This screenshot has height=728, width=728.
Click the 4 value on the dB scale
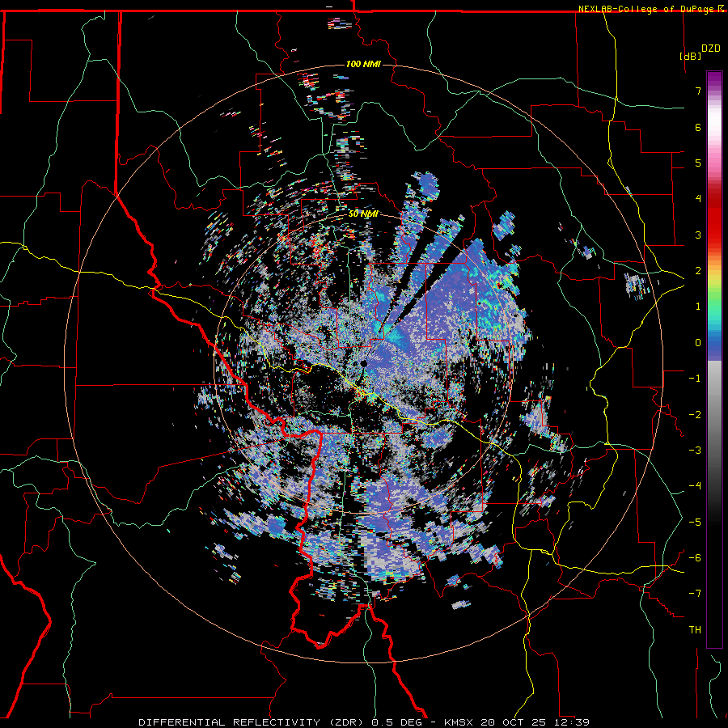pyautogui.click(x=698, y=199)
